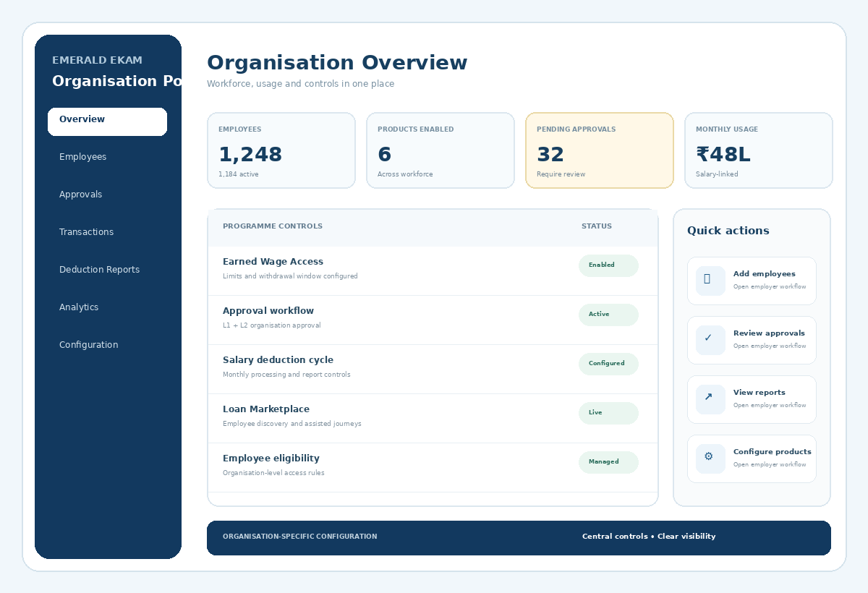Click the Quick actions heading
The height and width of the screenshot is (593, 868).
(x=728, y=231)
